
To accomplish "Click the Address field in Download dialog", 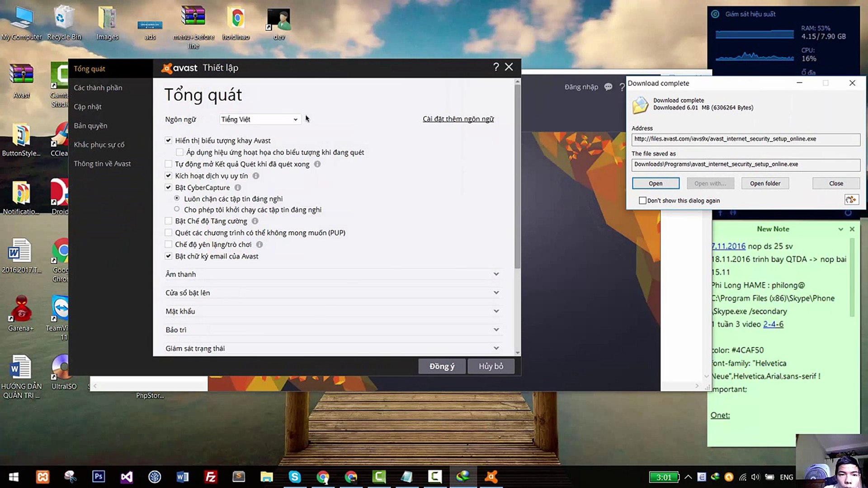I will tap(745, 139).
